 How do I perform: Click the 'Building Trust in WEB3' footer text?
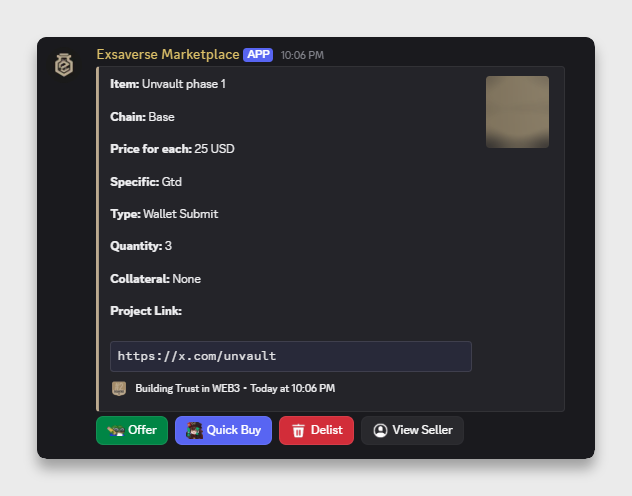coord(187,388)
